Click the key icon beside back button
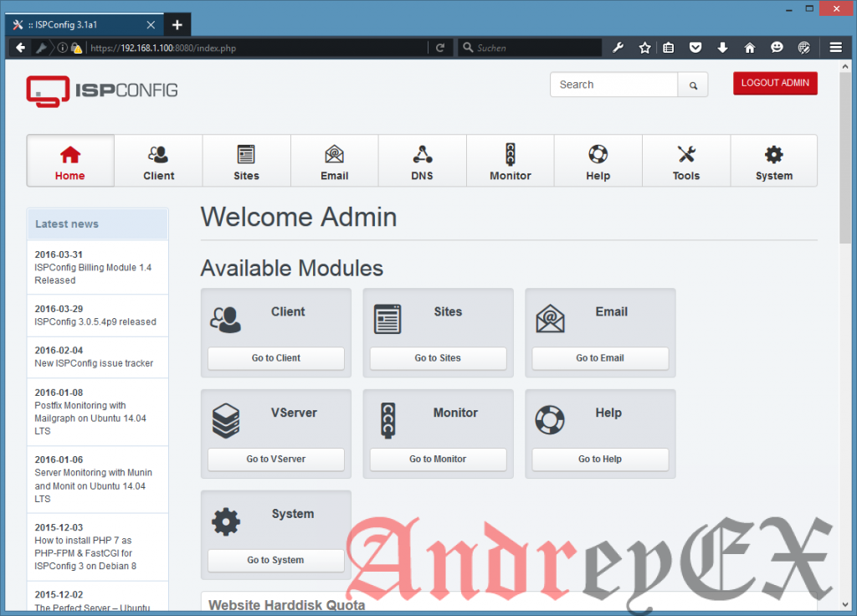This screenshot has width=857, height=616. click(x=41, y=48)
